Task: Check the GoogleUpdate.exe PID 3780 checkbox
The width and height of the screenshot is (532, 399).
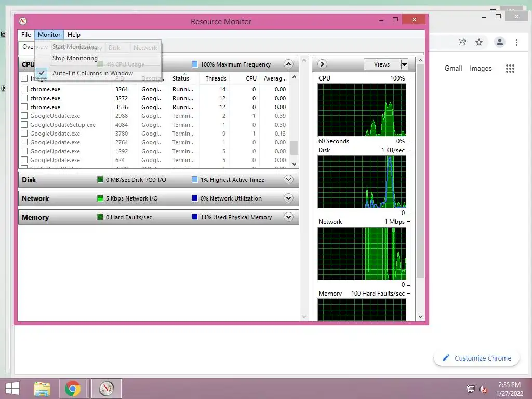Action: pos(24,134)
